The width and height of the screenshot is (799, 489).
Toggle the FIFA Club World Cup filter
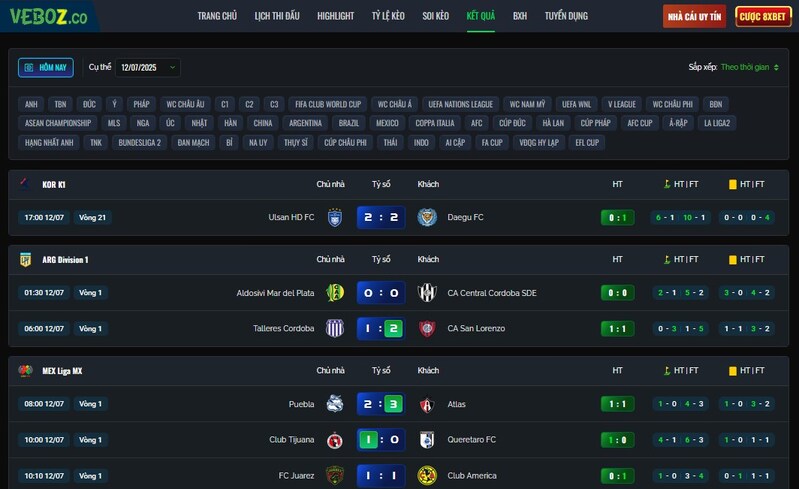pyautogui.click(x=328, y=104)
